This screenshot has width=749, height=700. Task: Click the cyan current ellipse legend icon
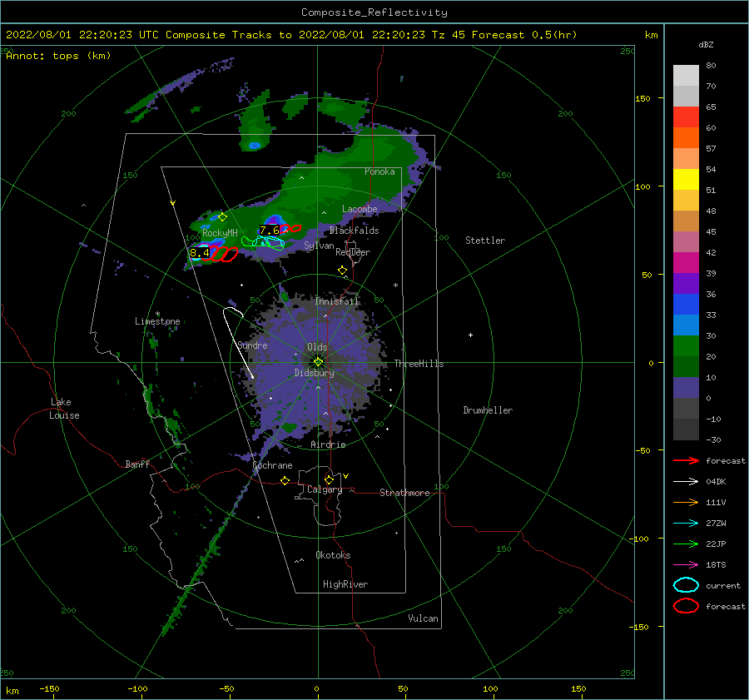click(x=686, y=585)
